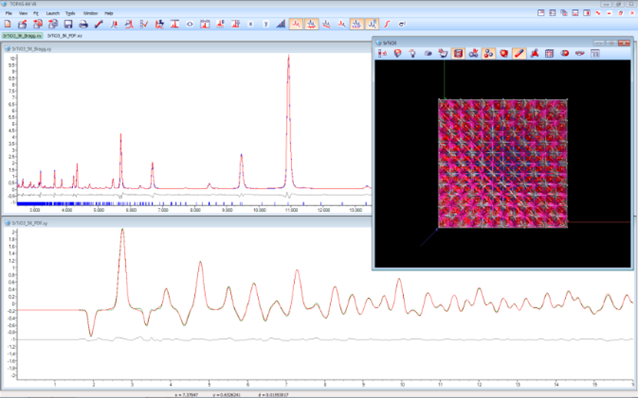This screenshot has height=398, width=638.
Task: Toggle the highlighted bonds stick icon
Action: pos(519,53)
